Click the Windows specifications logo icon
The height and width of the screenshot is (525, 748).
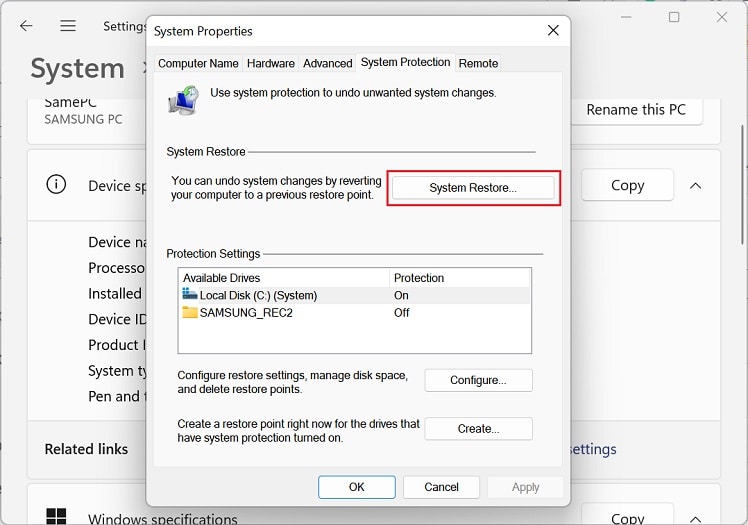pos(56,516)
